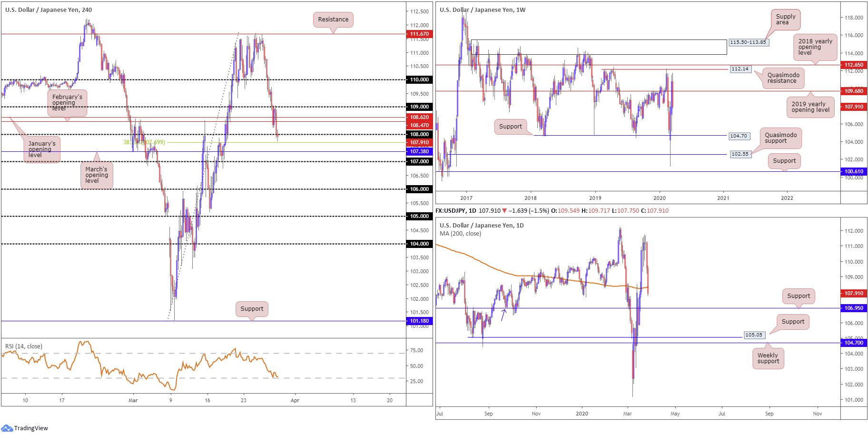
Task: Click the Weekly support callout
Action: coord(768,358)
